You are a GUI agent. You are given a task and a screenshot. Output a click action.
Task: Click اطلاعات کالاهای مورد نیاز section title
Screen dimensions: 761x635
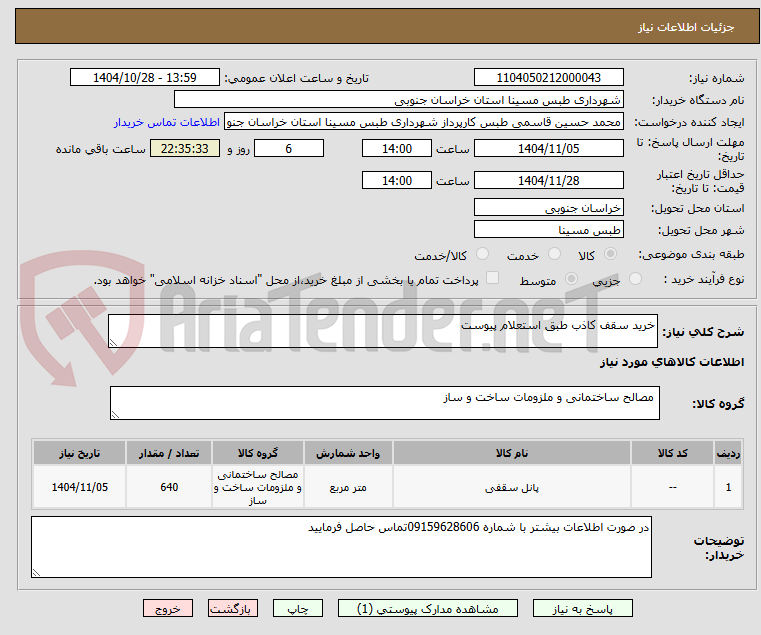pos(672,362)
